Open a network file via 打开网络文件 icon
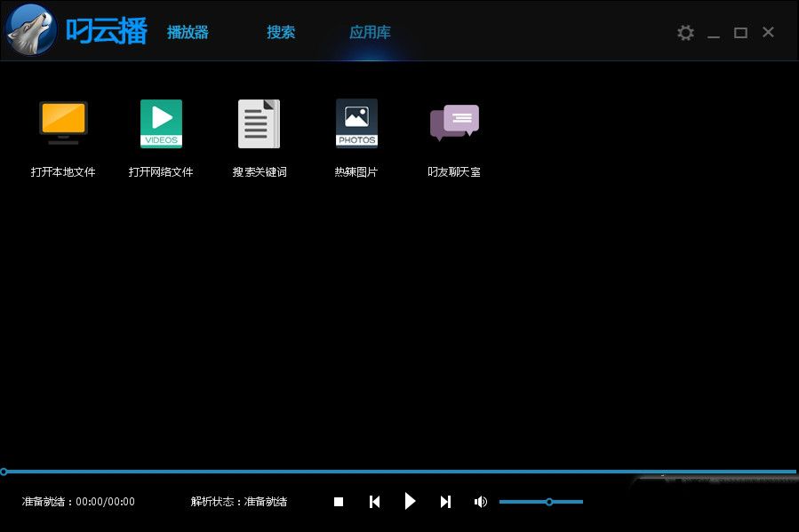Image resolution: width=799 pixels, height=532 pixels. (161, 123)
